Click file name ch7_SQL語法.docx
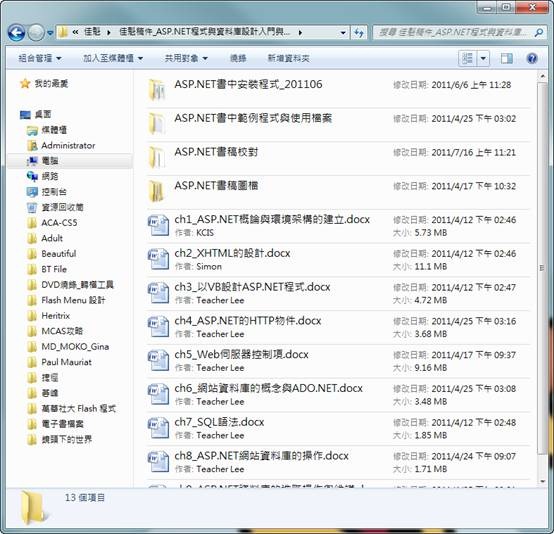554x534 pixels. pos(219,422)
